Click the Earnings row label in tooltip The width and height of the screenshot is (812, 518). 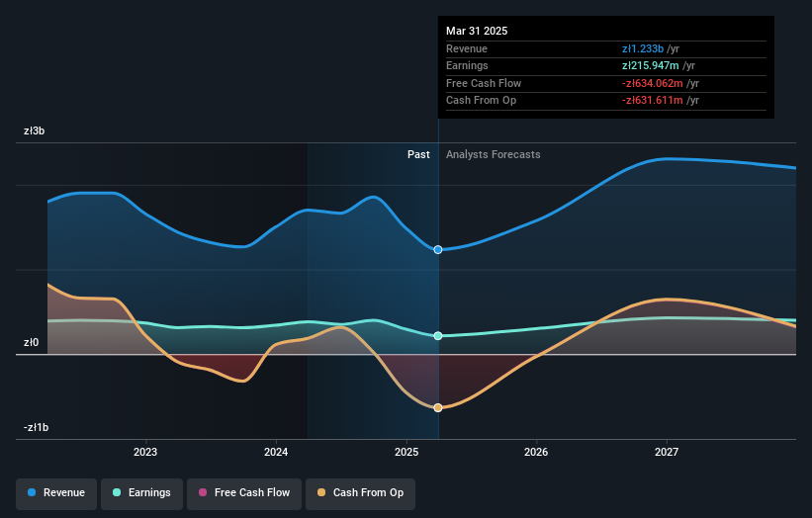tap(467, 65)
